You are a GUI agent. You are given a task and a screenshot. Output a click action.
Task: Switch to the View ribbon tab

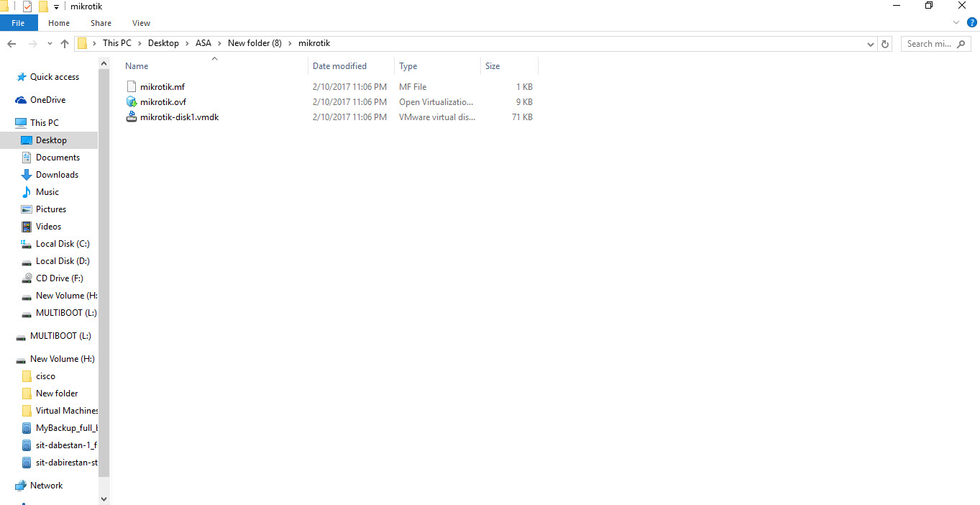point(141,22)
